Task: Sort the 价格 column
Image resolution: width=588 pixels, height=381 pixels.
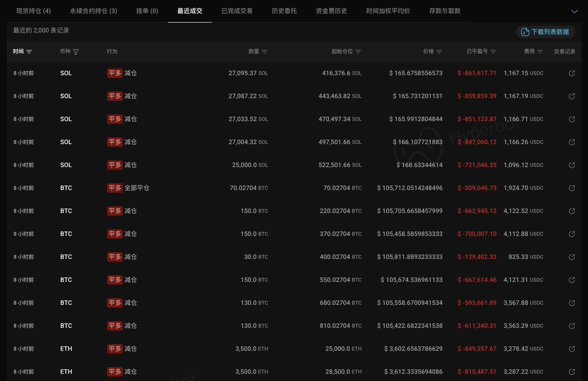Action: coord(439,51)
